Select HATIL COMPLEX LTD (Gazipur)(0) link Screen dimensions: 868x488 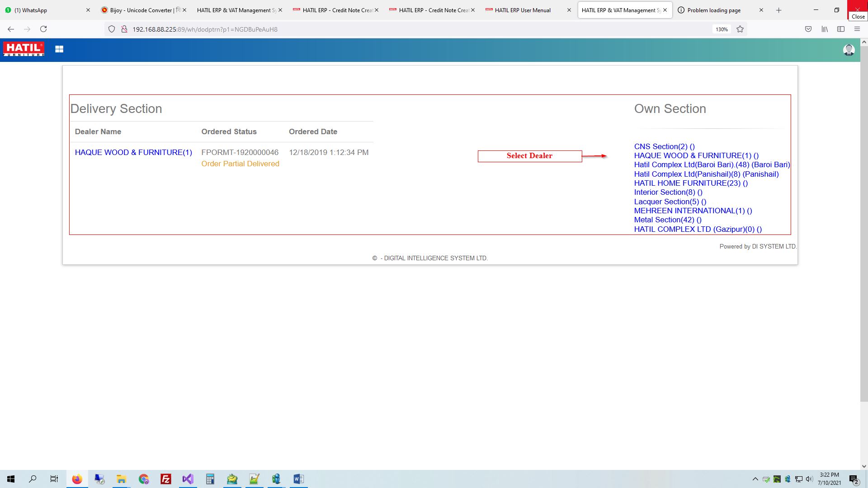[698, 229]
